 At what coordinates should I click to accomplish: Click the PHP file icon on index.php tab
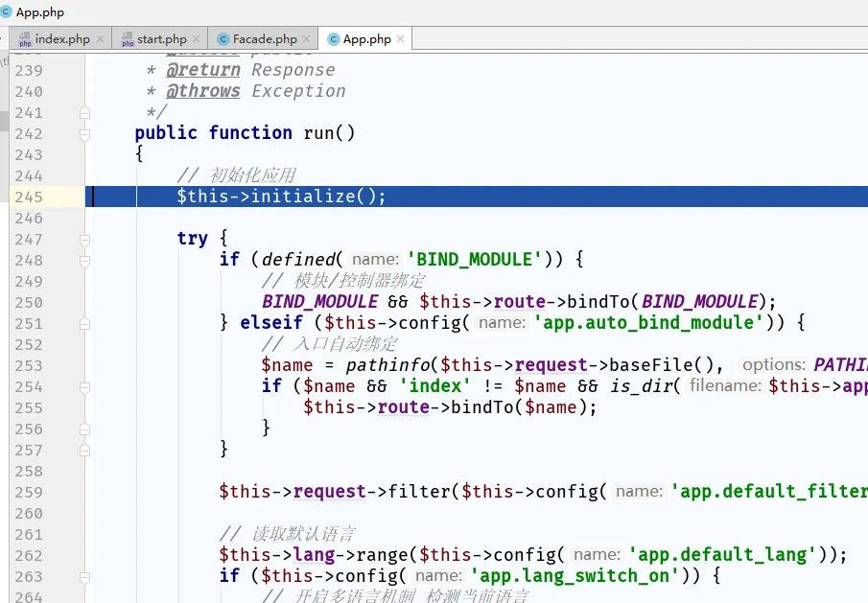tap(25, 39)
